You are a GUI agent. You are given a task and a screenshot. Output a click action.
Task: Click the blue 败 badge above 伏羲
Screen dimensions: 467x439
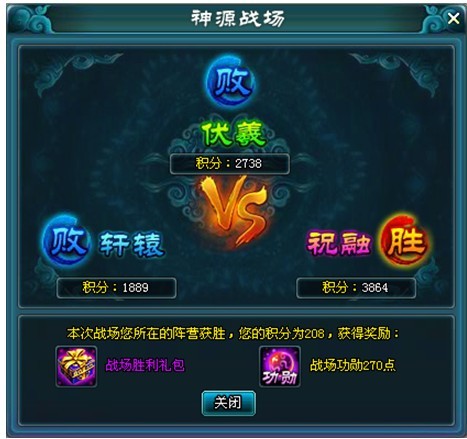pyautogui.click(x=231, y=82)
